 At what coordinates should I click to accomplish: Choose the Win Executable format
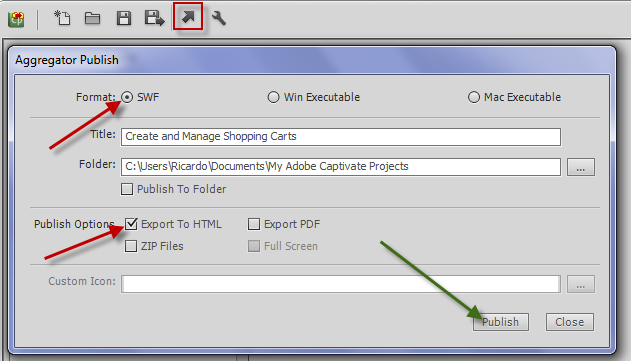[273, 97]
